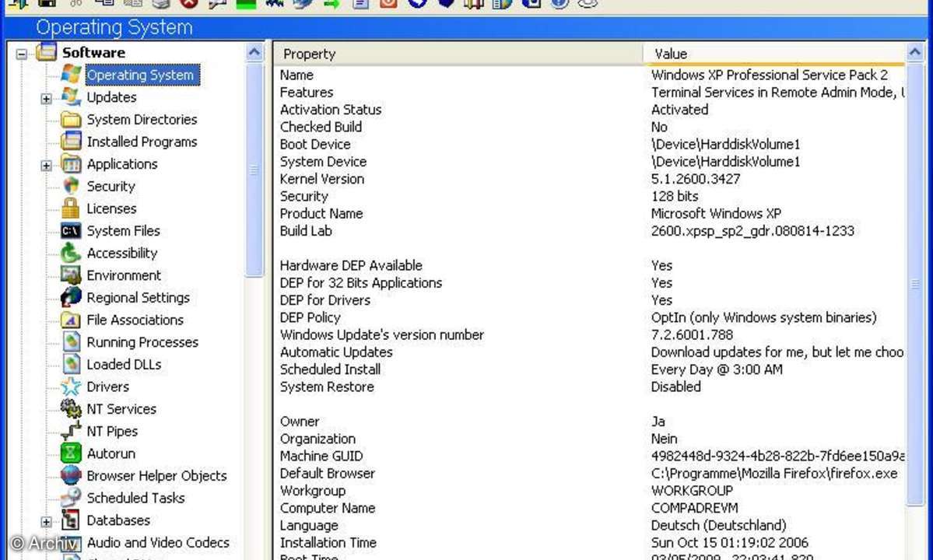This screenshot has width=933, height=560.
Task: Click the Drivers star icon
Action: coord(71,387)
